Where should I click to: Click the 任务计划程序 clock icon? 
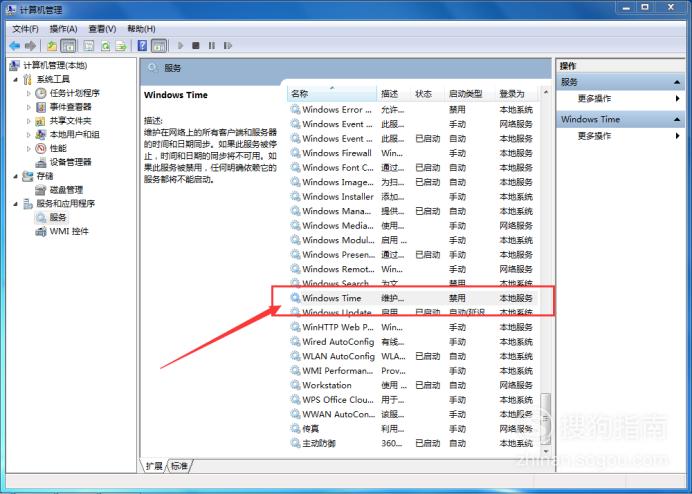(x=41, y=93)
